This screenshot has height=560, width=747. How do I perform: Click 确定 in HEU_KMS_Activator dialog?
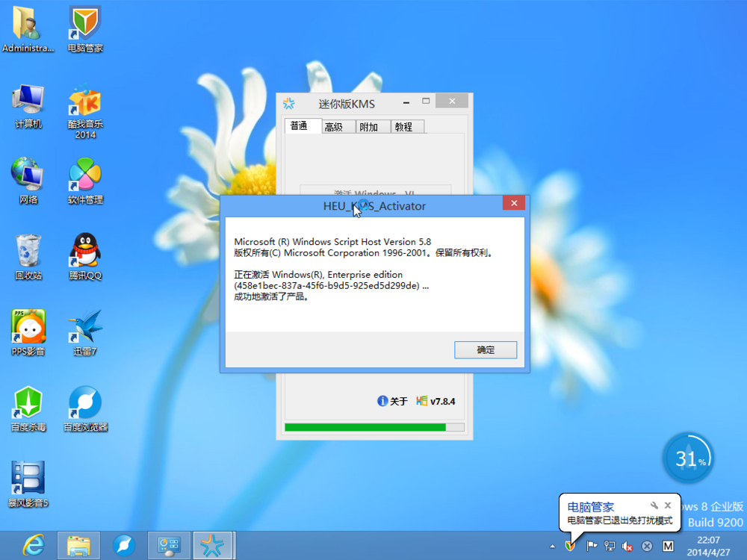[486, 350]
